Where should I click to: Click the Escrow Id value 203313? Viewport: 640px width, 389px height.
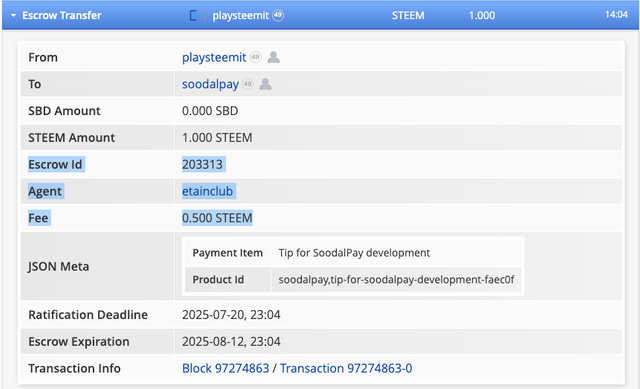point(202,164)
